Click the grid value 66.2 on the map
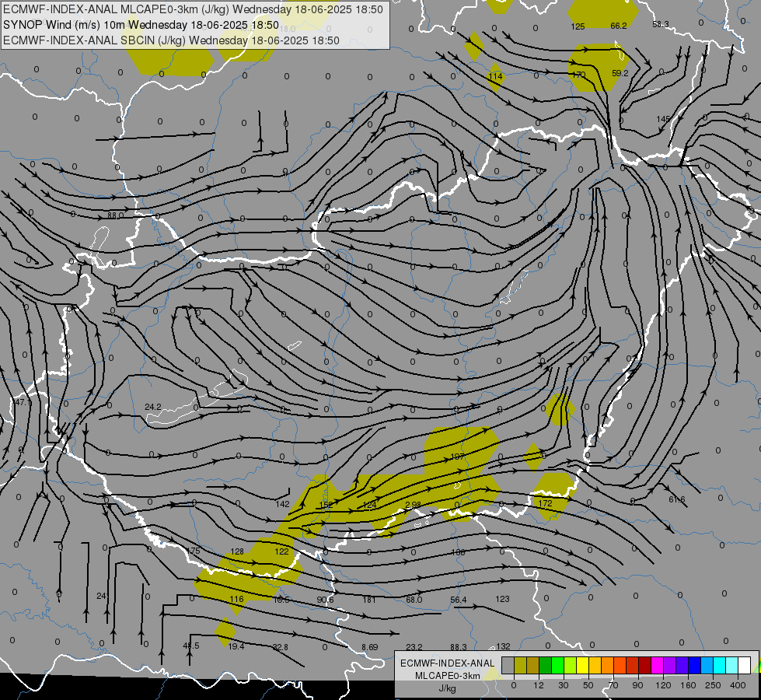 pyautogui.click(x=619, y=26)
